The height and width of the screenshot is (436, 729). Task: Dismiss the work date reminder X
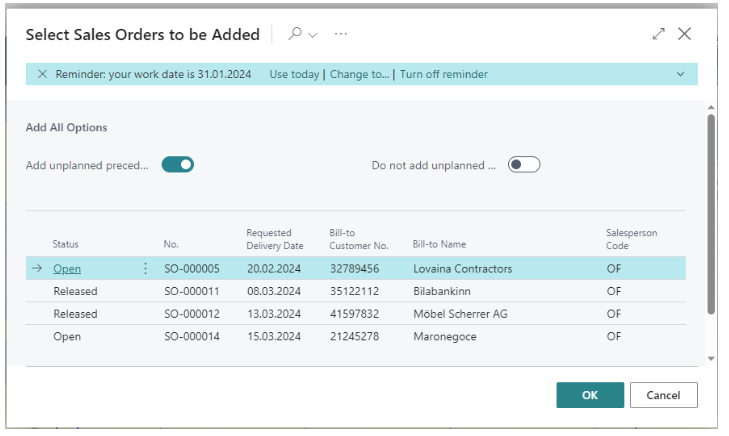pyautogui.click(x=42, y=74)
